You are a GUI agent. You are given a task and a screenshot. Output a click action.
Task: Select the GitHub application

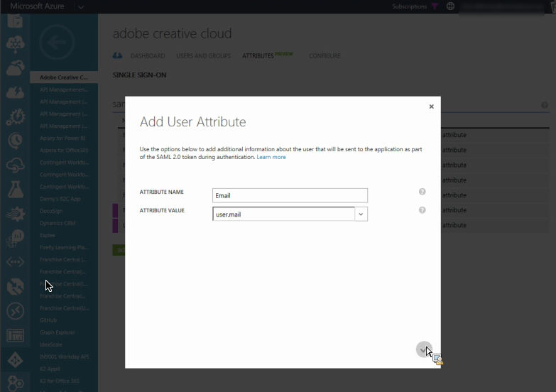click(x=48, y=320)
